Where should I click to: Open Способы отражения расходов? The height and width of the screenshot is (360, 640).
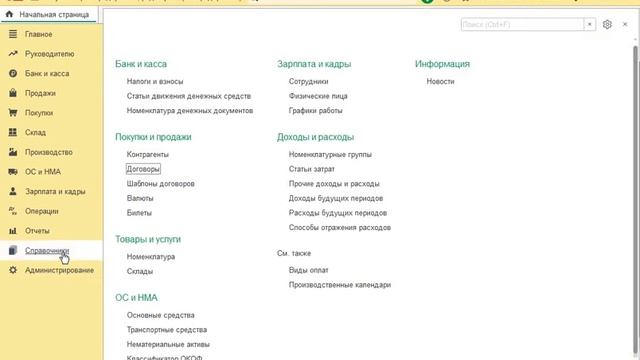340,228
